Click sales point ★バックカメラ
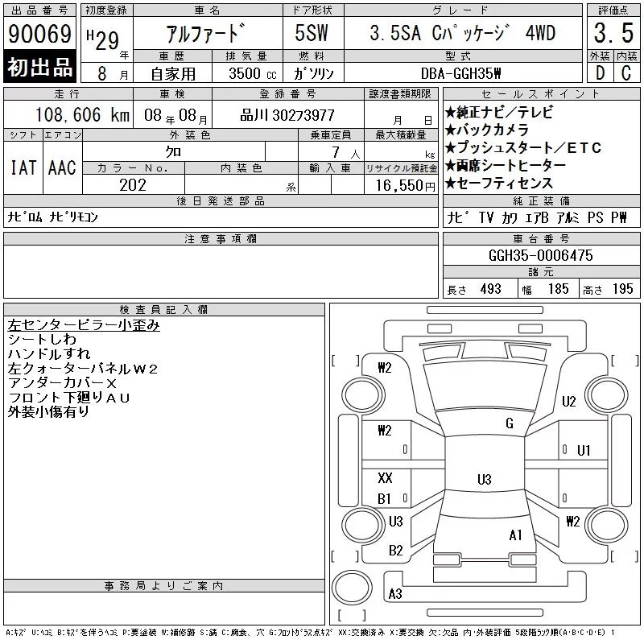Viewport: 644px width, 644px height. coord(487,130)
